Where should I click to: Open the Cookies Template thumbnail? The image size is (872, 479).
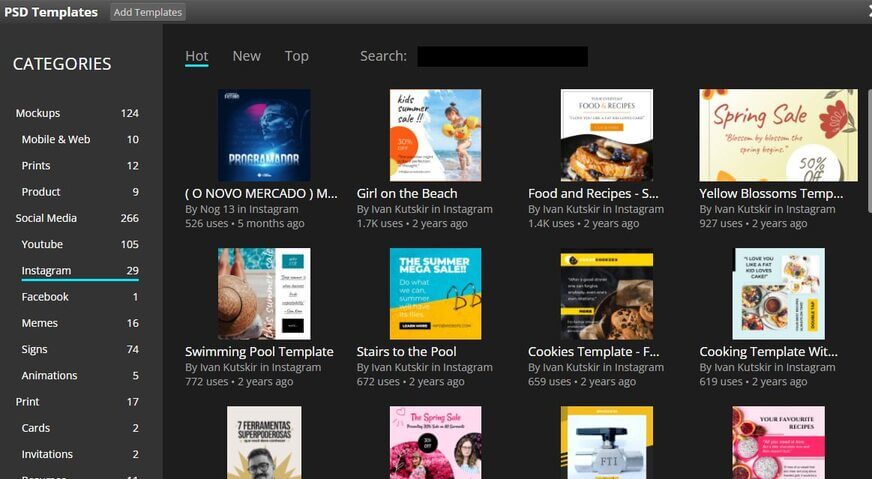pyautogui.click(x=607, y=294)
